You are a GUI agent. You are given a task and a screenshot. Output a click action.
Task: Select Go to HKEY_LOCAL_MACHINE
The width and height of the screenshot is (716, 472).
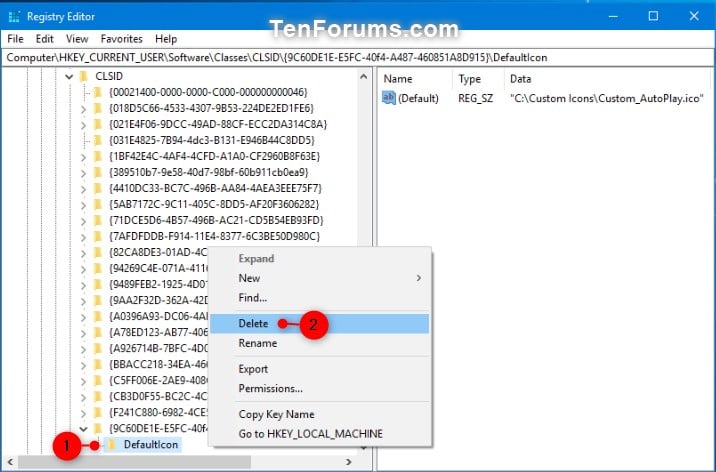(320, 434)
